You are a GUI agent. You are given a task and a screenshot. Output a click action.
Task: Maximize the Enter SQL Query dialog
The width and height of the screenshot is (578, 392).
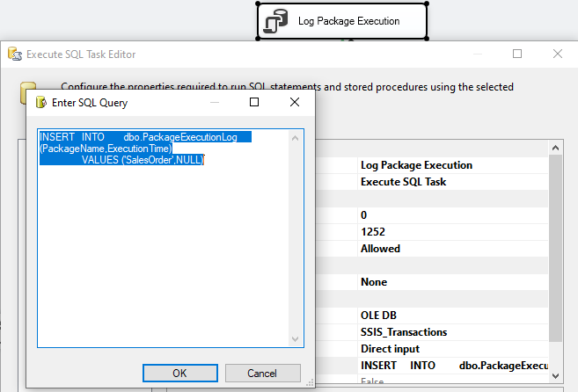click(x=254, y=102)
